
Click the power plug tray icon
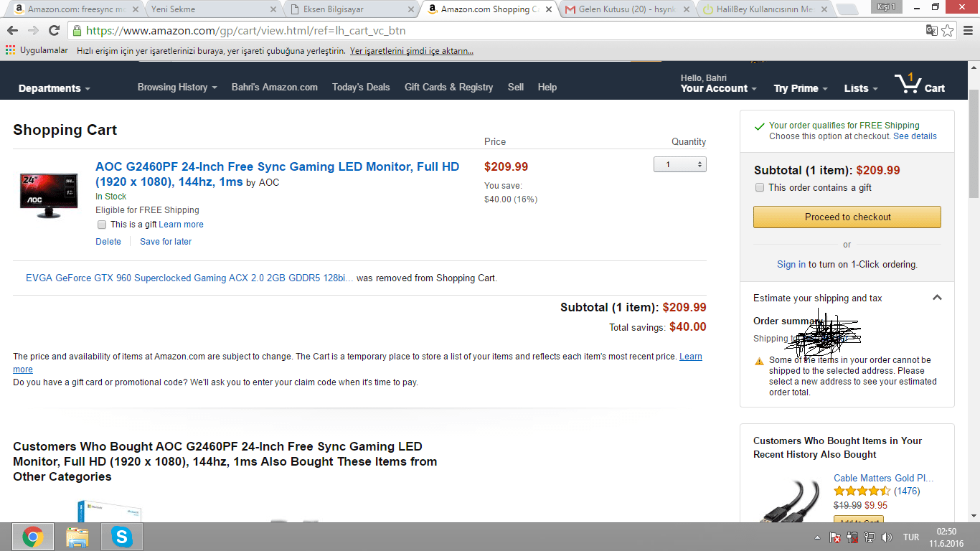point(852,537)
